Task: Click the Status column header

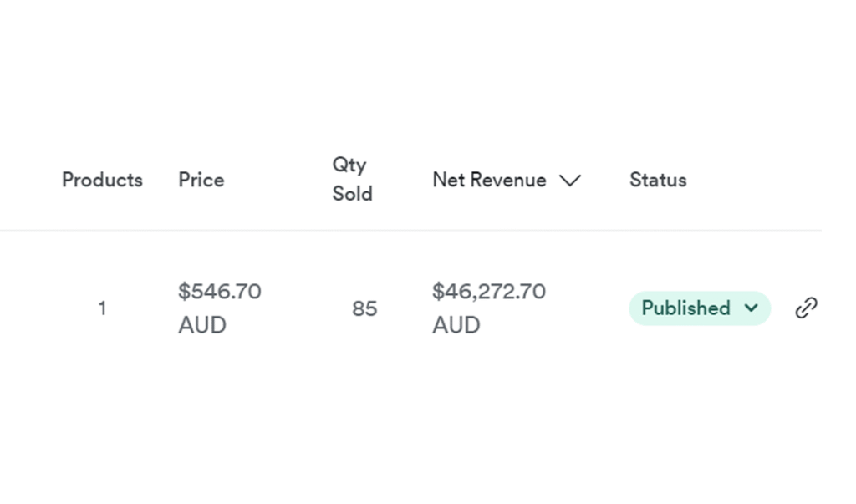Action: (658, 180)
